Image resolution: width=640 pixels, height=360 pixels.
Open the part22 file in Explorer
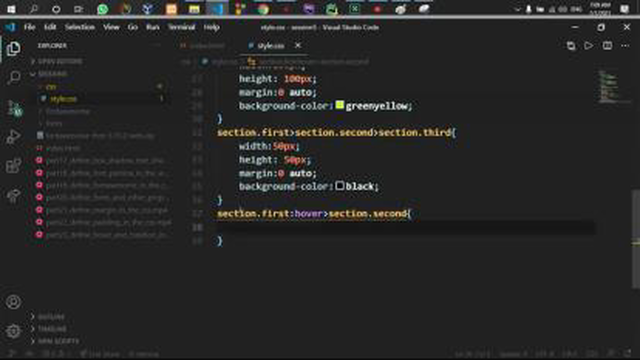click(108, 222)
